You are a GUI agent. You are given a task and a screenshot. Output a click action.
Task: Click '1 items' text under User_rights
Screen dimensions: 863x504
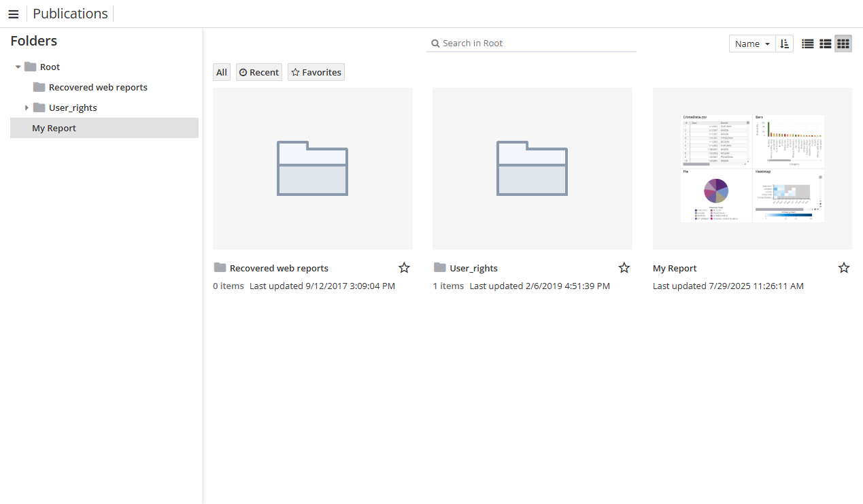448,286
